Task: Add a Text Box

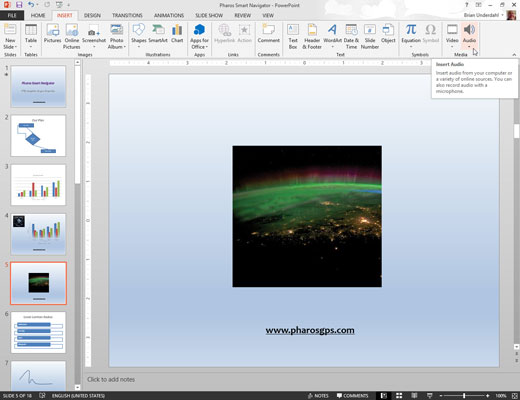Action: tap(293, 37)
